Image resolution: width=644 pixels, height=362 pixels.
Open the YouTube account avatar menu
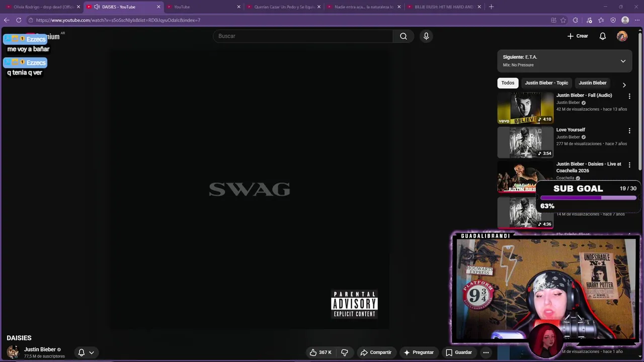[622, 36]
